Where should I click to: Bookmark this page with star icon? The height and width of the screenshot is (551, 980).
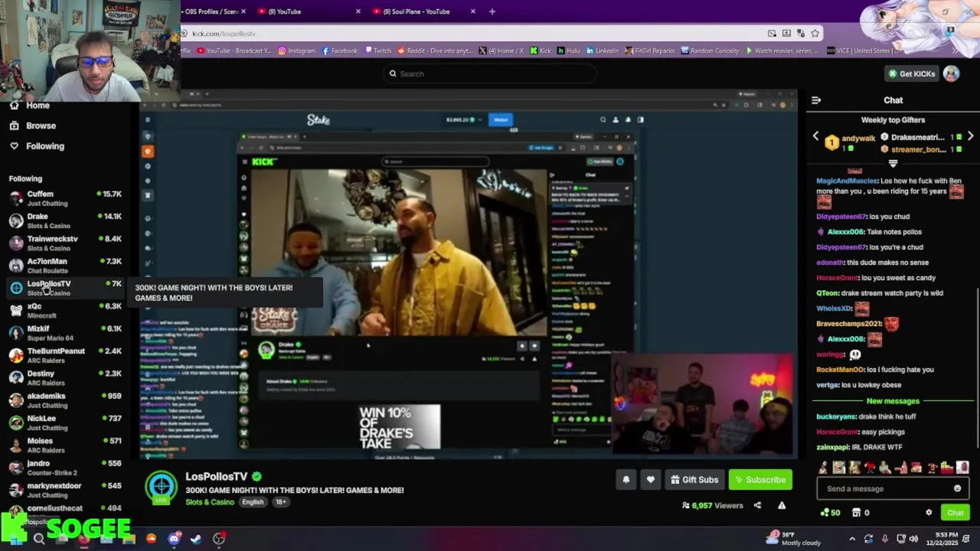(815, 34)
